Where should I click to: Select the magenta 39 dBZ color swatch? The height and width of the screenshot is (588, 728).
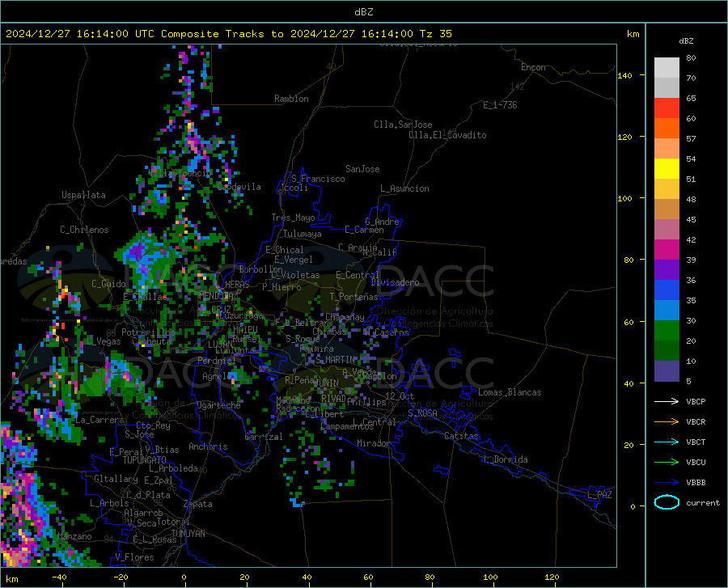[x=667, y=250]
